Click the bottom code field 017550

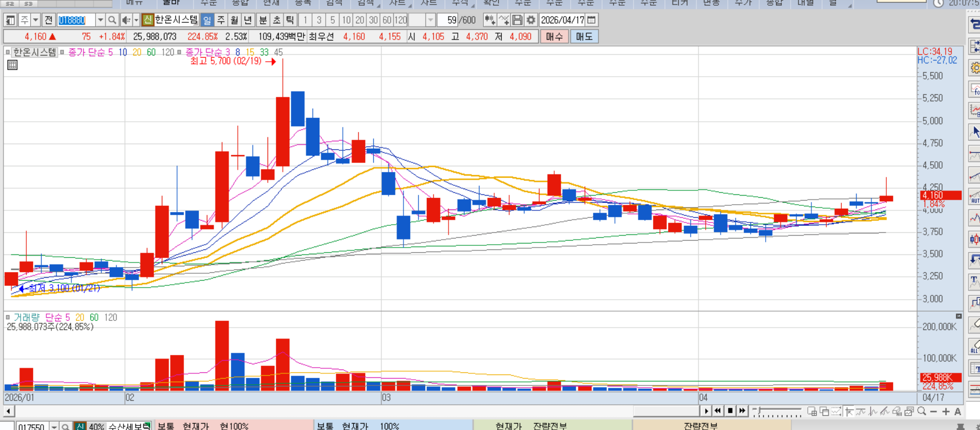coord(31,427)
